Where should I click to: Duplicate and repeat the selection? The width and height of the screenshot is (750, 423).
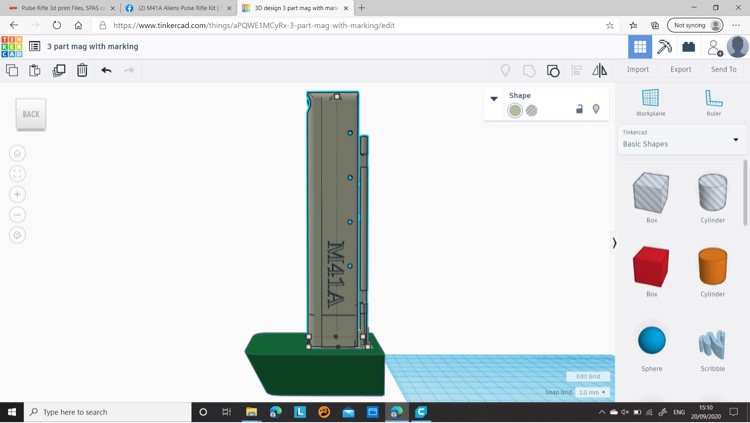59,70
